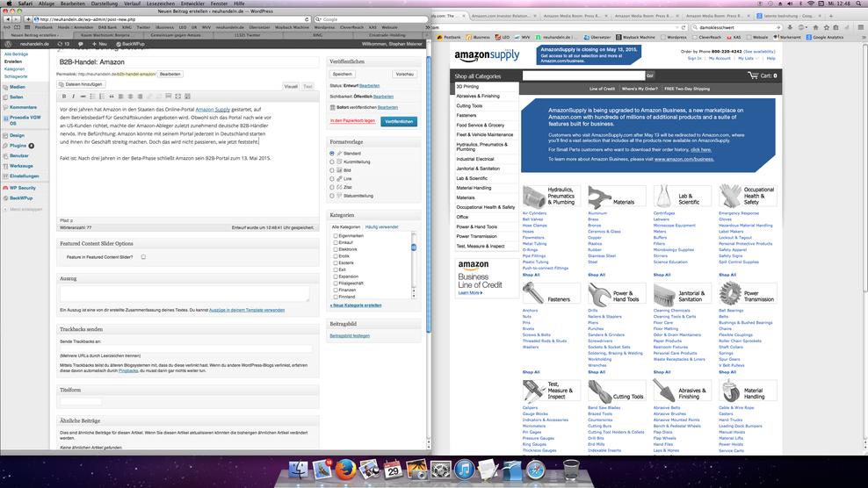Insert a bulleted list in editor
This screenshot has width=868, height=488.
(92, 97)
